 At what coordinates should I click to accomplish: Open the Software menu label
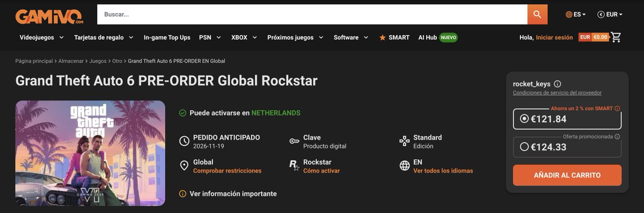[x=346, y=38]
